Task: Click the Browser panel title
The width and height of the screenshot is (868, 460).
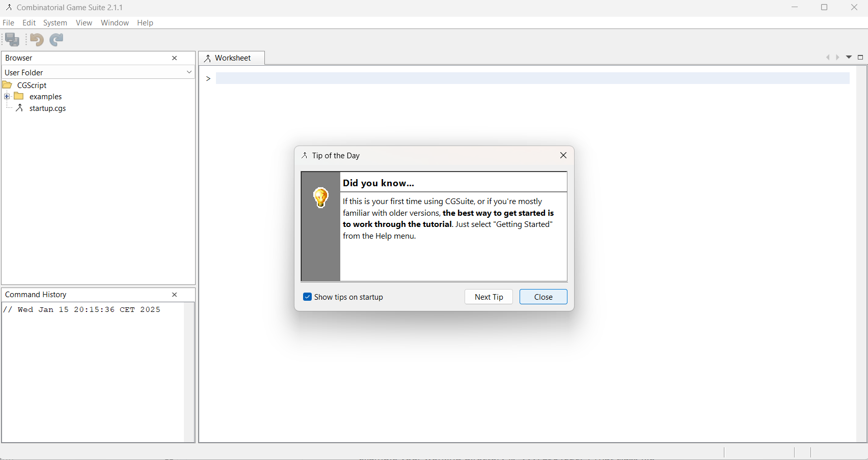Action: 19,58
